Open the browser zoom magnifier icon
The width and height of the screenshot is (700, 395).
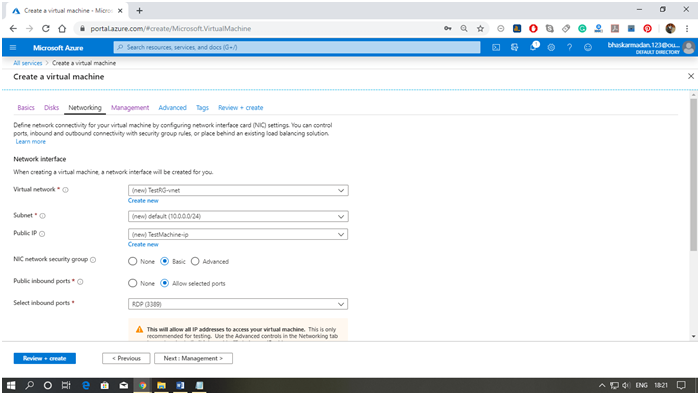click(x=464, y=29)
